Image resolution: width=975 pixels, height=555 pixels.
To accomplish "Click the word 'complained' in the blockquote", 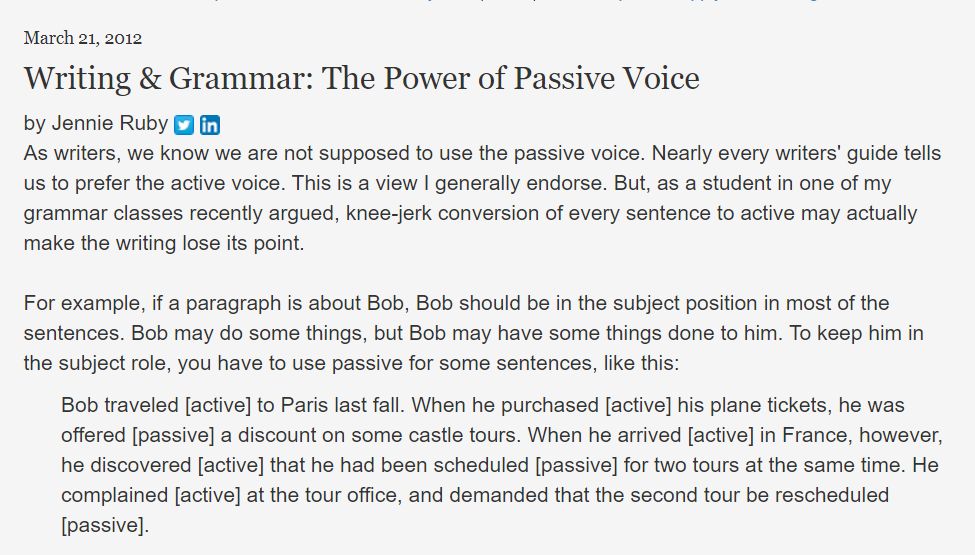I will tap(114, 495).
